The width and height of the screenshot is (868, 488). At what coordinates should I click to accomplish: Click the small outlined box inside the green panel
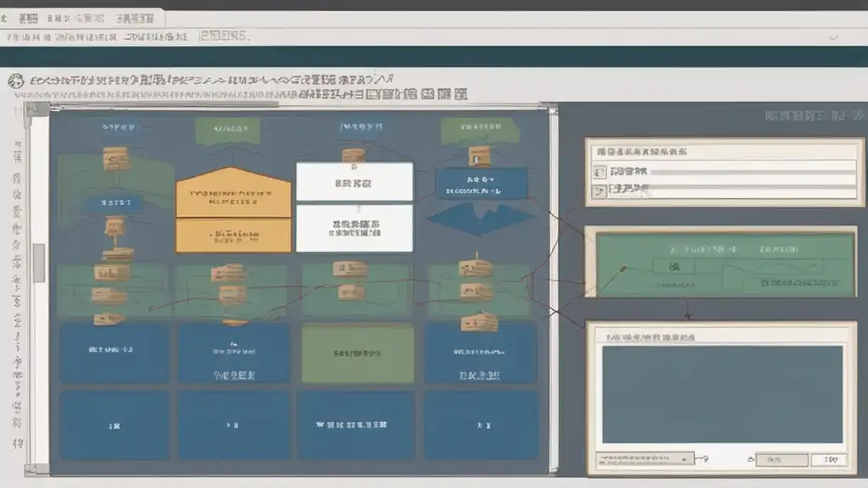click(x=674, y=267)
